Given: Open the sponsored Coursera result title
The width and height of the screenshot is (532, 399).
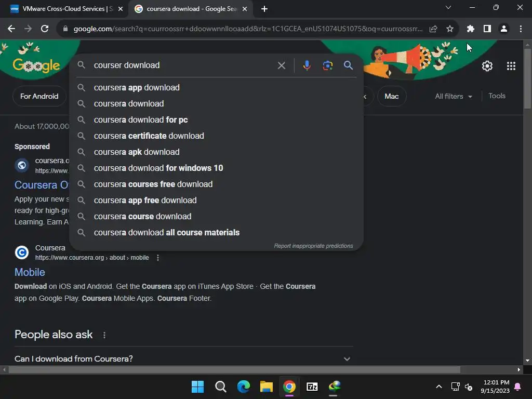Looking at the screenshot, I should tap(42, 185).
